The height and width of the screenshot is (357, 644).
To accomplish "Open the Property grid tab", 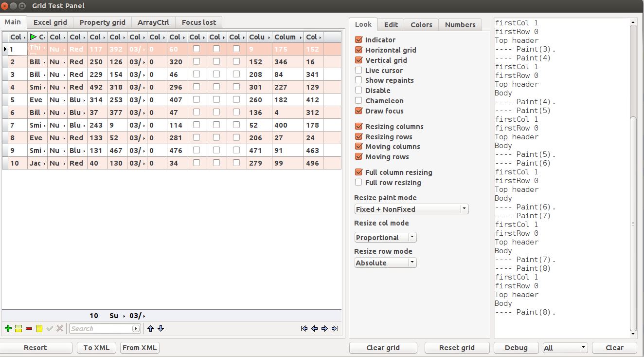I will click(103, 22).
